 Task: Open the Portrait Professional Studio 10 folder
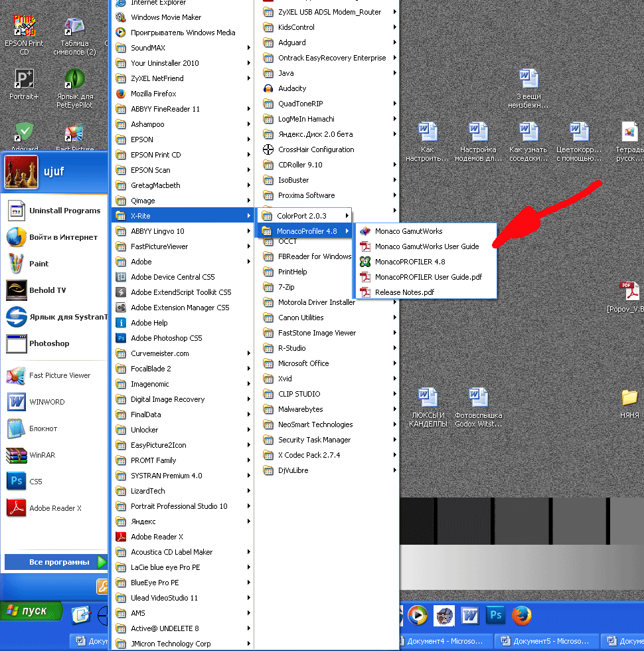[183, 506]
